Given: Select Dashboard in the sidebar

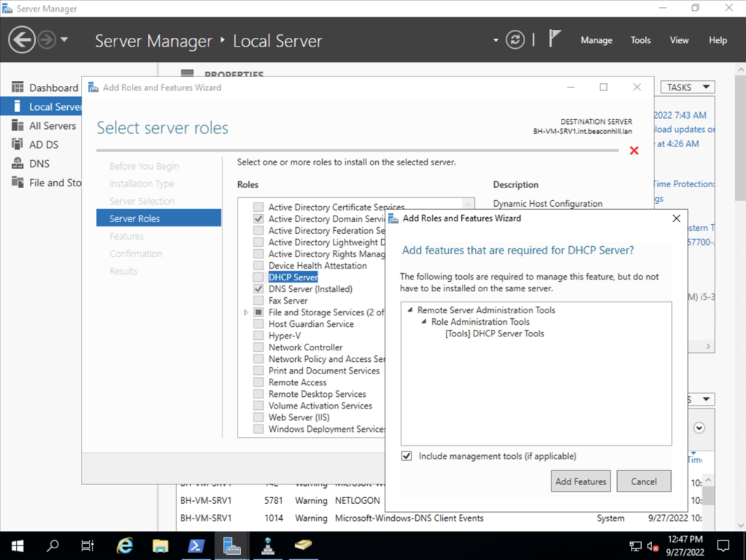Looking at the screenshot, I should click(46, 87).
